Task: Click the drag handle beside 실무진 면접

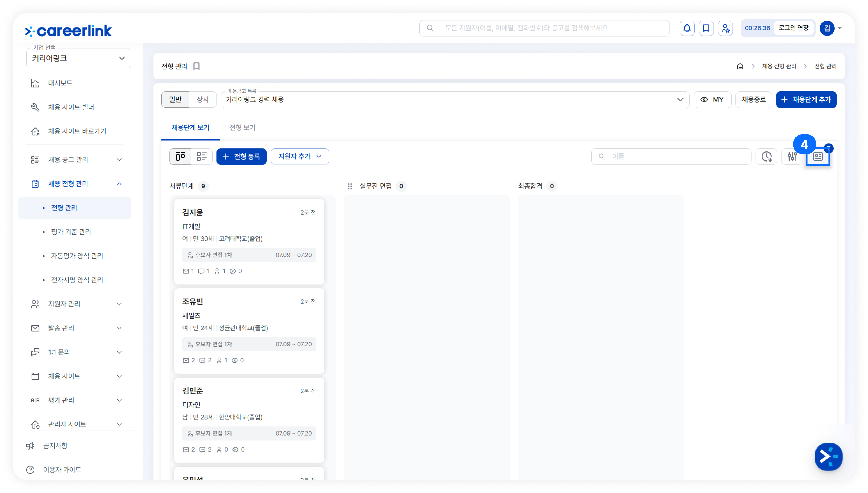Action: coord(350,186)
